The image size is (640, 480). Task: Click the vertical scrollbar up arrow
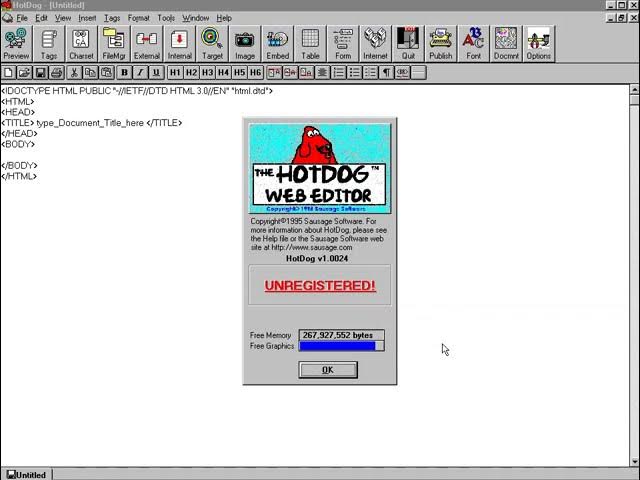pos(635,89)
